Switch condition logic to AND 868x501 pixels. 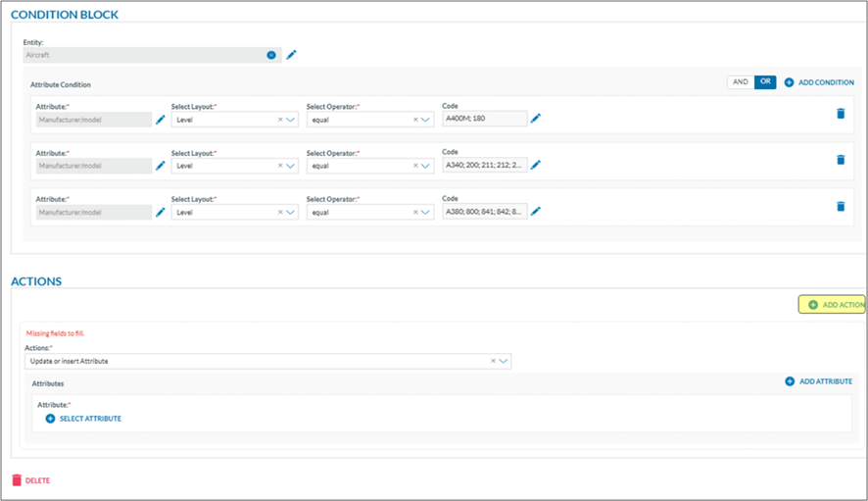[x=740, y=82]
